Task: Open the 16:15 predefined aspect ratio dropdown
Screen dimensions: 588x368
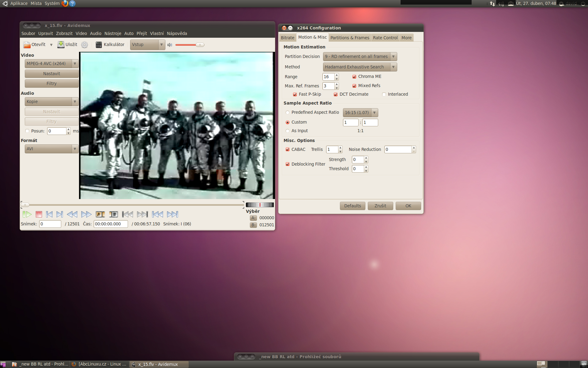Action: coord(360,113)
